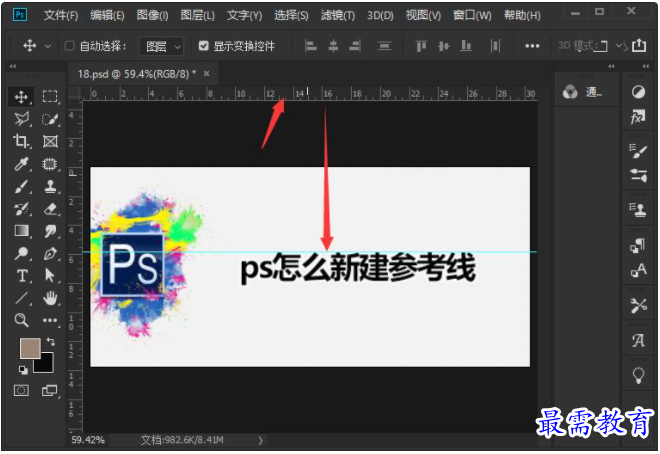Open the 图层(L) menu
Viewport: 660px width, 454px height.
tap(197, 16)
